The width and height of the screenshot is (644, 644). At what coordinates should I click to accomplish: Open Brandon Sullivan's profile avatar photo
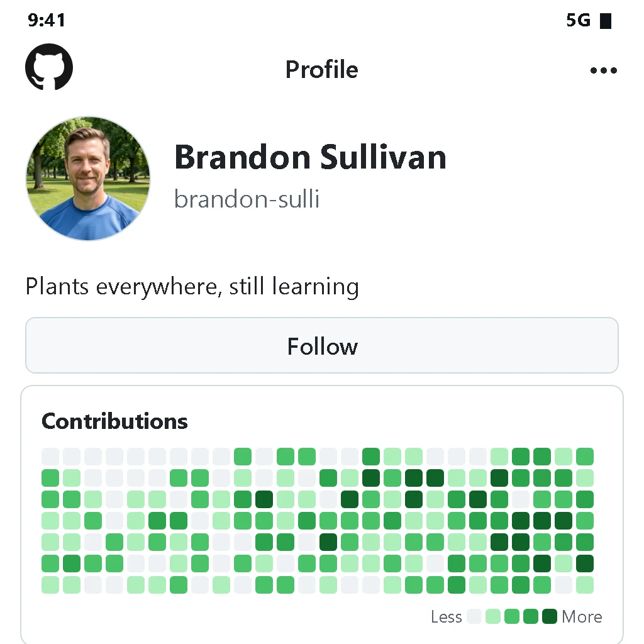pyautogui.click(x=88, y=179)
